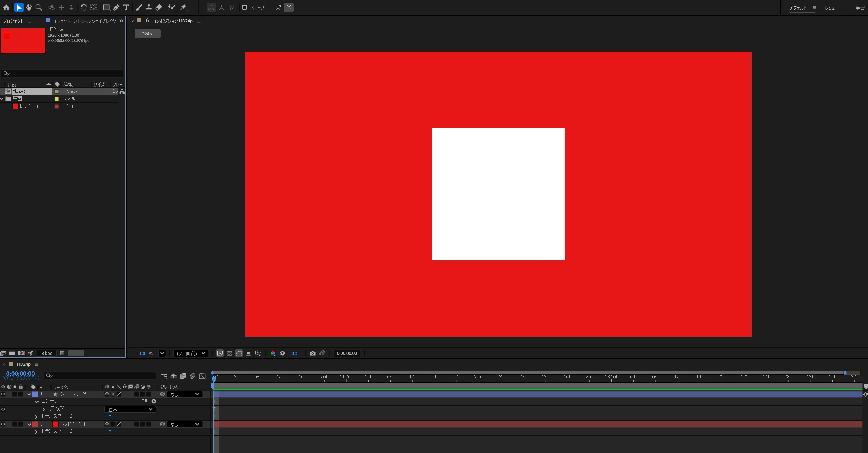Image resolution: width=868 pixels, height=453 pixels.
Task: Delete selected project item with trash icon
Action: tap(62, 353)
